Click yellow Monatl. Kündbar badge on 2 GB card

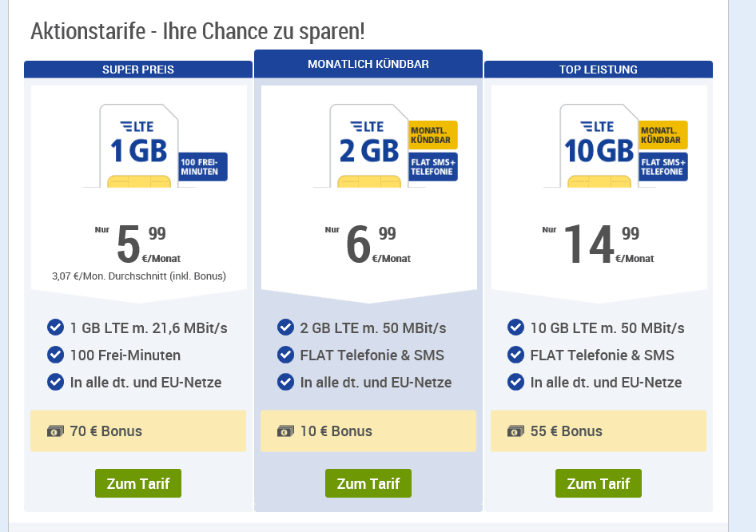433,135
